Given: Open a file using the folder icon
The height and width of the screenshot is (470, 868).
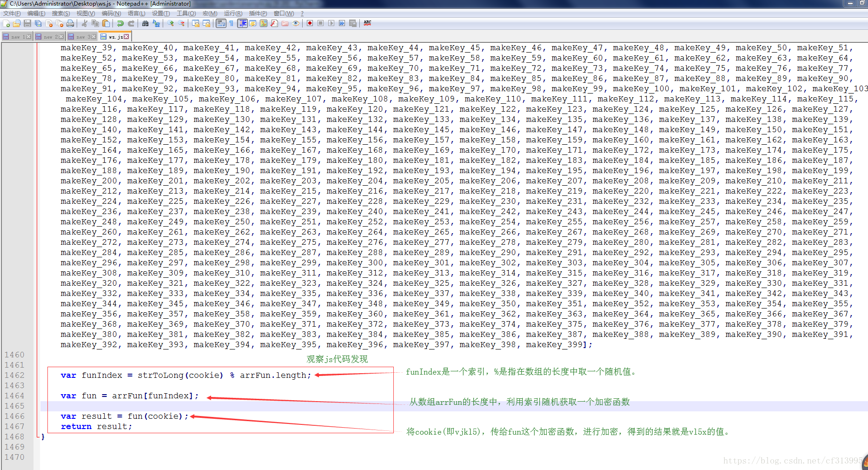Looking at the screenshot, I should tap(16, 23).
